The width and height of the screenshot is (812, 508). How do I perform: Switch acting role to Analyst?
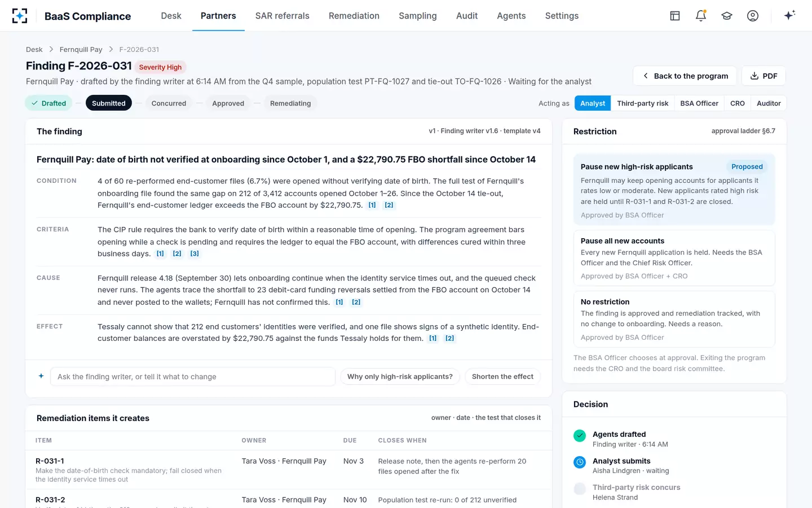(593, 103)
